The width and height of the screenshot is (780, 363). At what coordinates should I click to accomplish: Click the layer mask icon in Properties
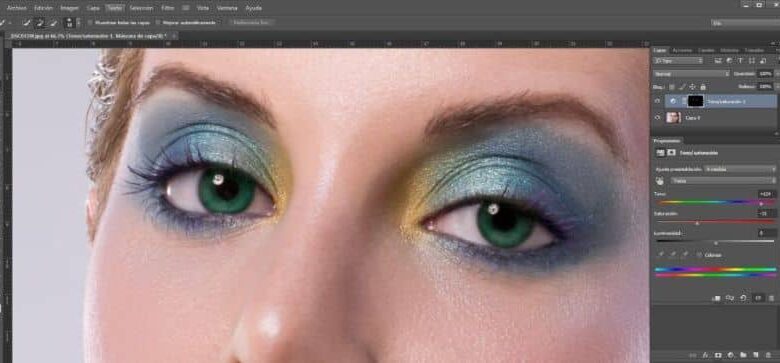tap(671, 153)
